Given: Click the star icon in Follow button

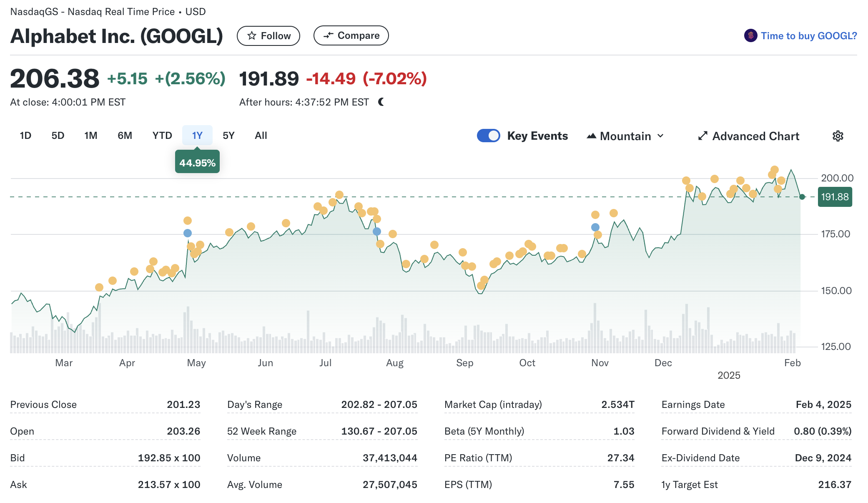Looking at the screenshot, I should 251,36.
